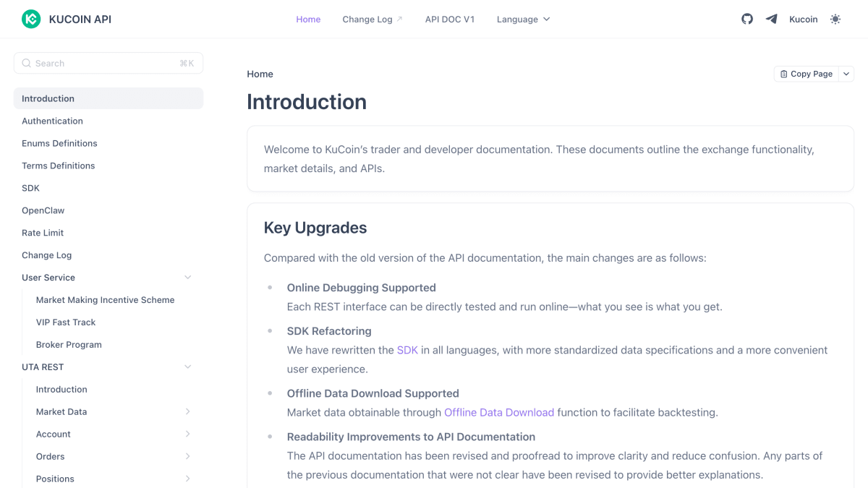Select UTA REST in sidebar
This screenshot has height=488, width=868.
tap(43, 367)
